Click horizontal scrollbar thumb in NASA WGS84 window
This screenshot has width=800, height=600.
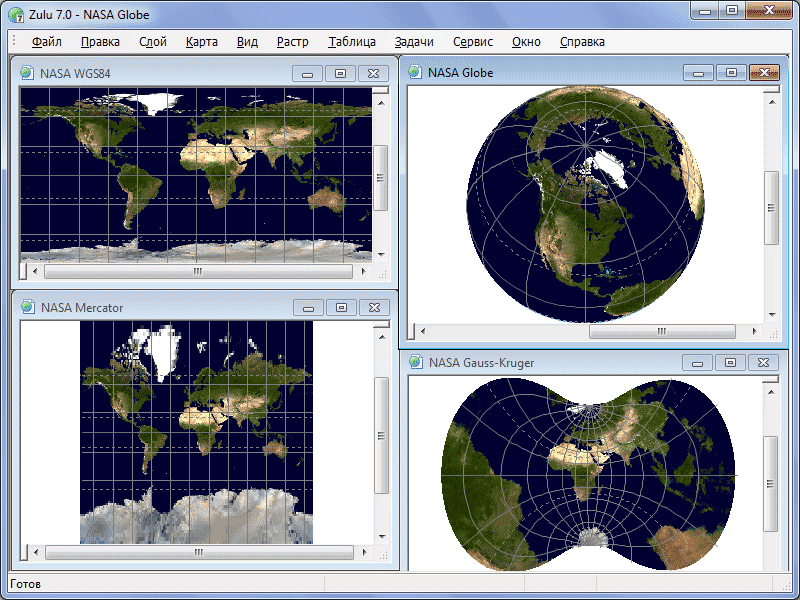[197, 271]
